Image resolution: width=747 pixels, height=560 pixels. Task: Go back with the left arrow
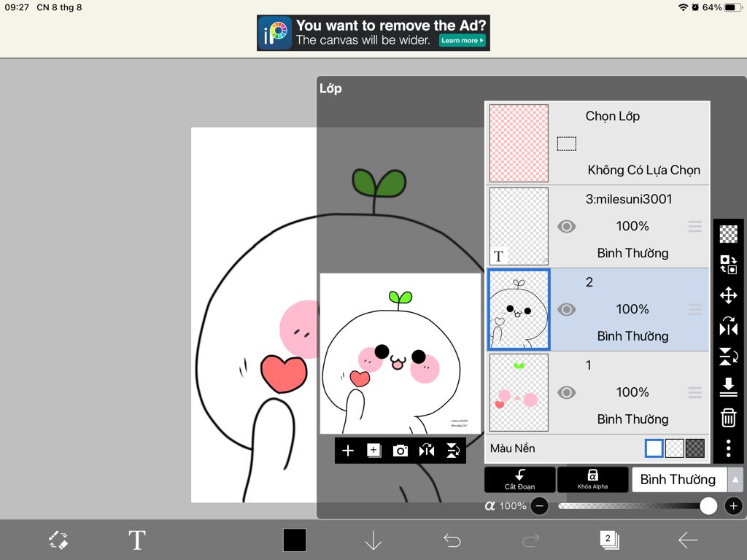688,540
